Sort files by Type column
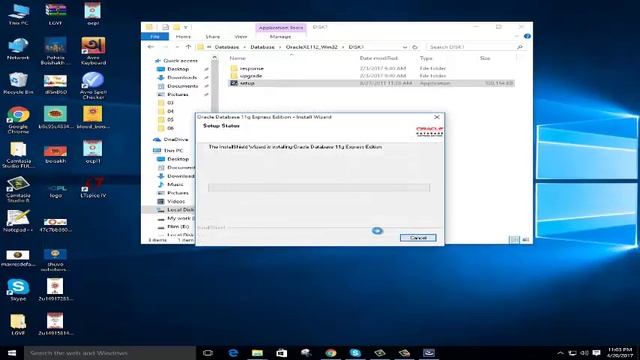This screenshot has width=640, height=360. pyautogui.click(x=426, y=58)
